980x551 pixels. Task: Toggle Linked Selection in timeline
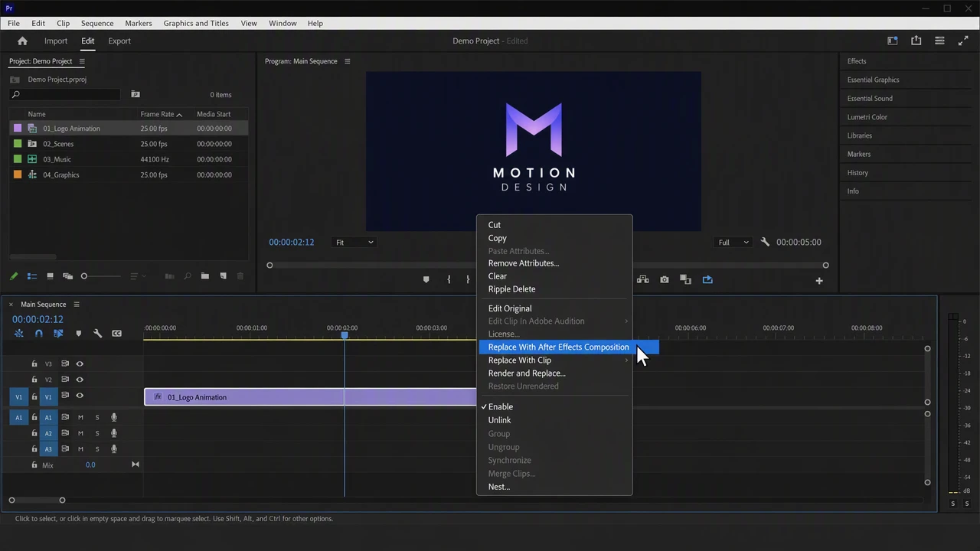click(x=58, y=334)
